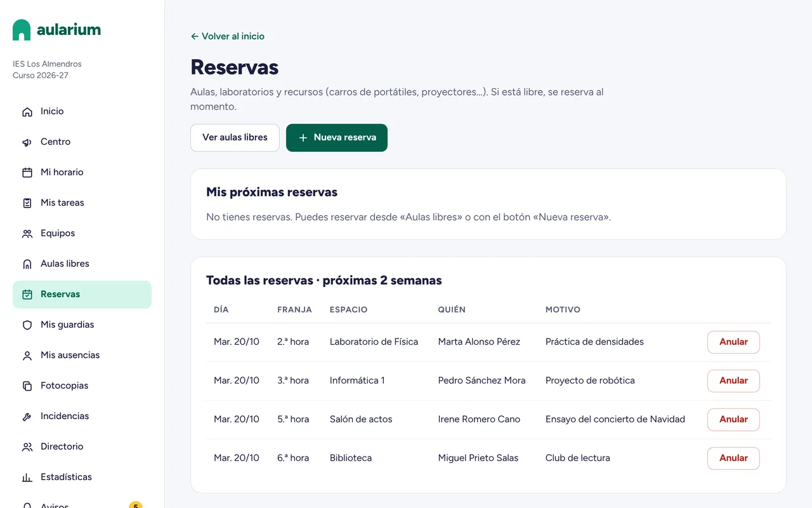Navigate to Aulas libres in sidebar
The image size is (812, 508).
[82, 264]
